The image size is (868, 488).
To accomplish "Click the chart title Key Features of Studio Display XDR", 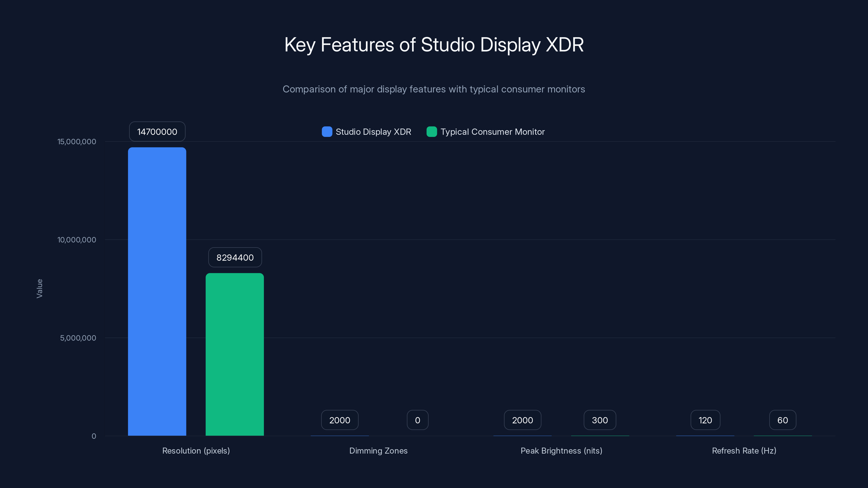I will click(434, 44).
